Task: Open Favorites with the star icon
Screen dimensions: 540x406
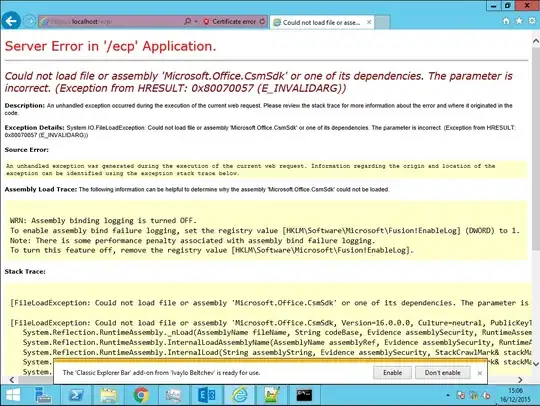Action: click(x=519, y=21)
